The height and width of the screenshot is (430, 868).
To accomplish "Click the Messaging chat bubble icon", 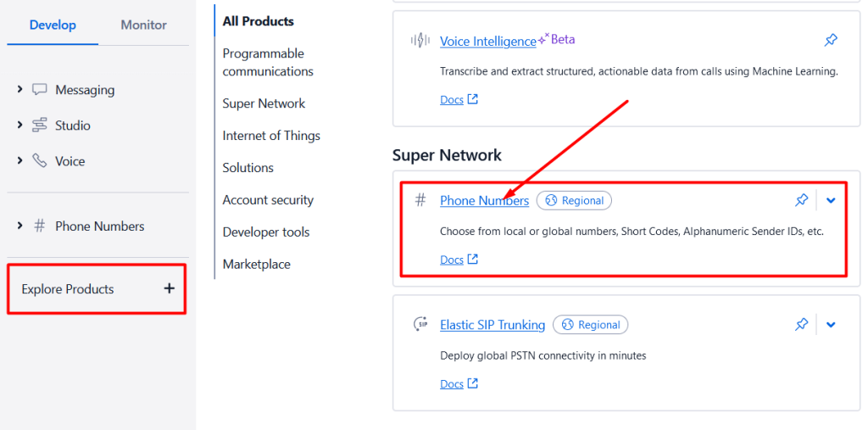I will [39, 90].
